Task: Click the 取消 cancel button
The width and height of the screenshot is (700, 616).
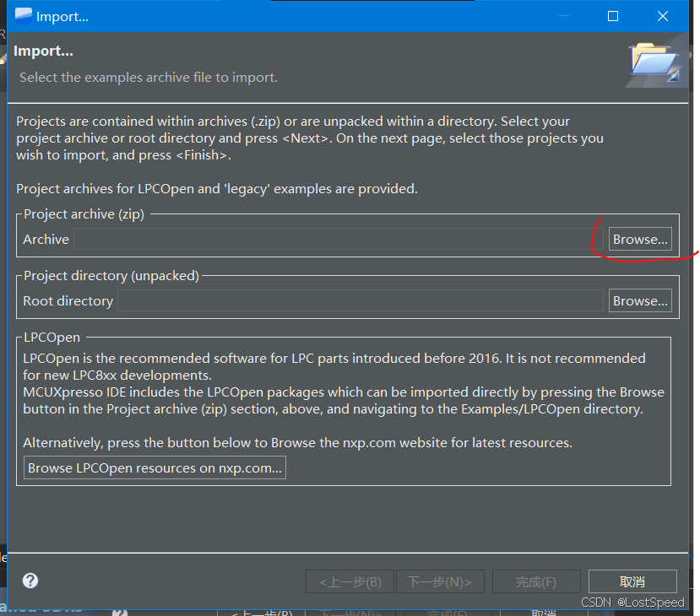Action: click(632, 581)
